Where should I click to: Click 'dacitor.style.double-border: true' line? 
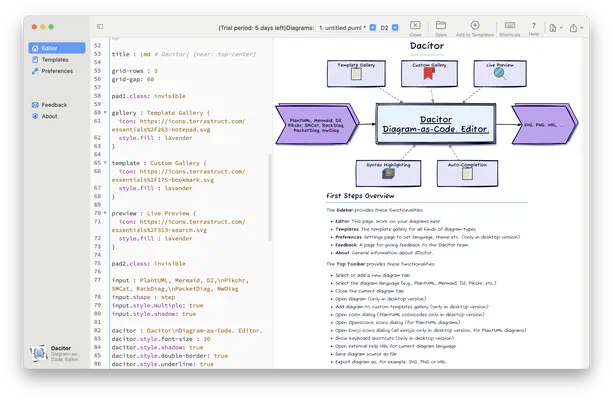(170, 355)
